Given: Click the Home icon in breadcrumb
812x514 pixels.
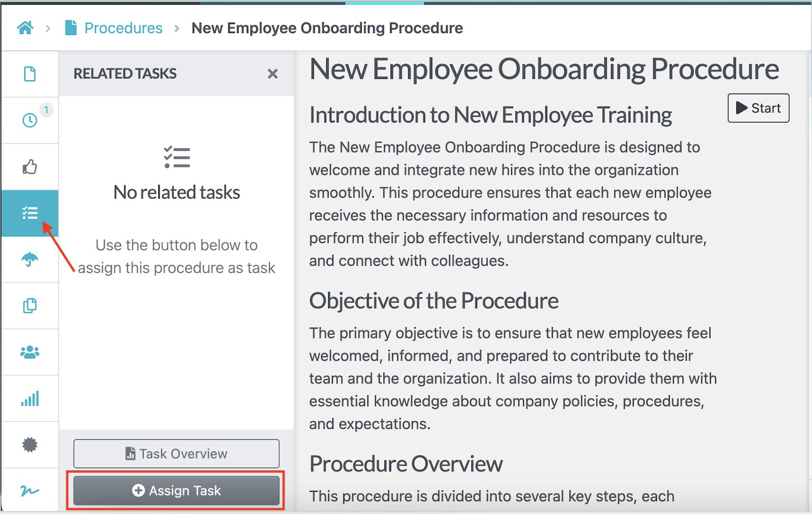Looking at the screenshot, I should pos(24,28).
